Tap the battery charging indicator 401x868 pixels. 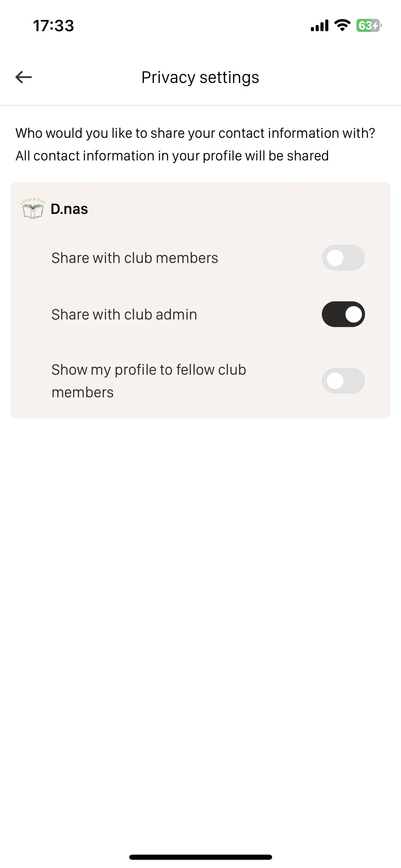click(369, 25)
